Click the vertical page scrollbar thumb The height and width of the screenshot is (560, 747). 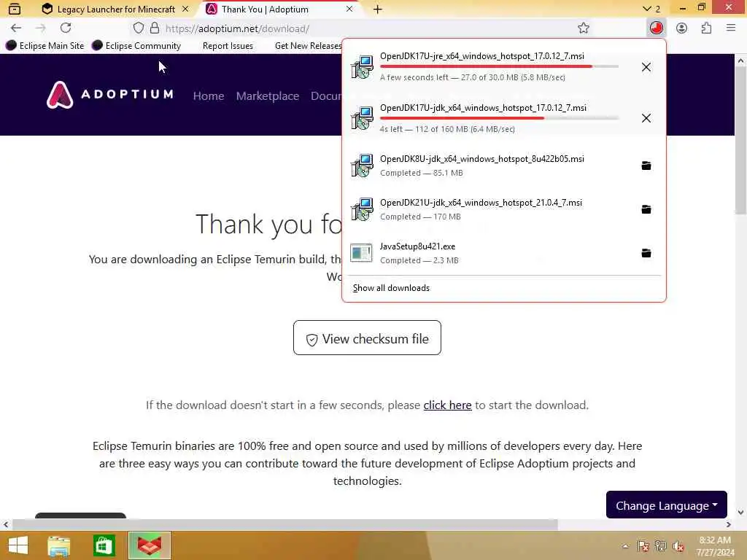tap(740, 141)
